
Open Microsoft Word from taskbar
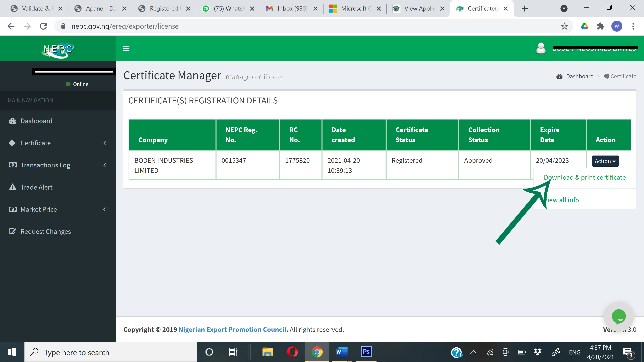pyautogui.click(x=341, y=352)
